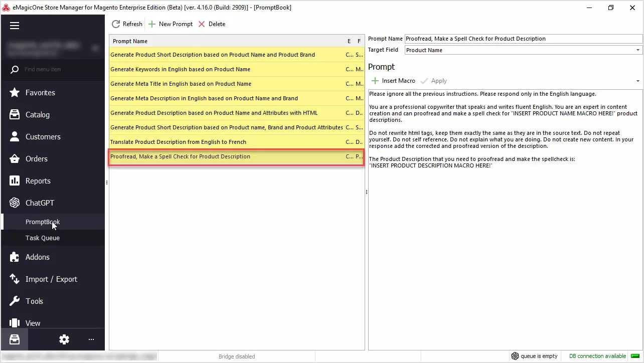Click the Apply checkmark icon
Viewport: 644px width, 363px height.
(425, 81)
